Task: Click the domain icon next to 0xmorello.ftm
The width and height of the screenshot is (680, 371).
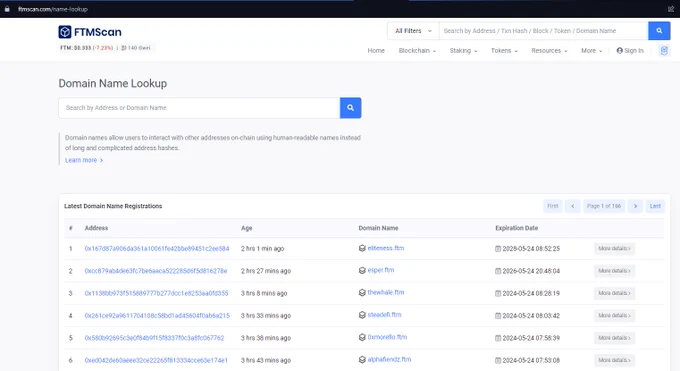Action: click(x=362, y=337)
